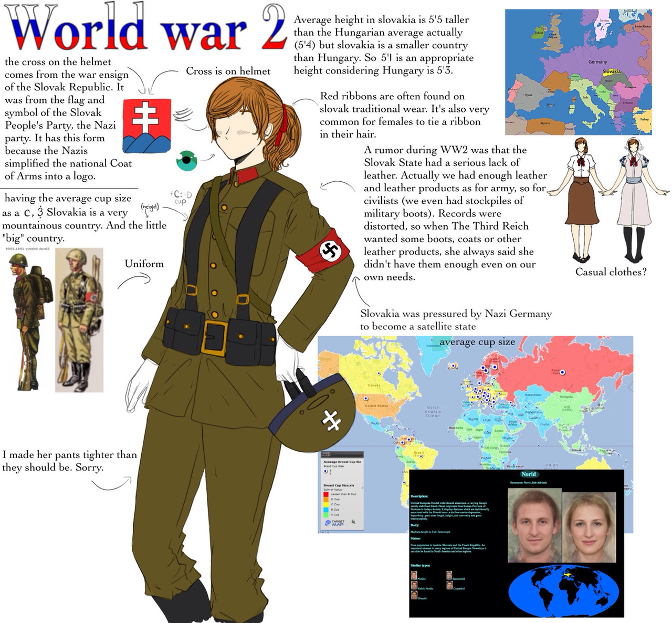Viewport: 672px width, 623px height.
Task: Click the 'Similar types:' heading
Action: (421, 565)
